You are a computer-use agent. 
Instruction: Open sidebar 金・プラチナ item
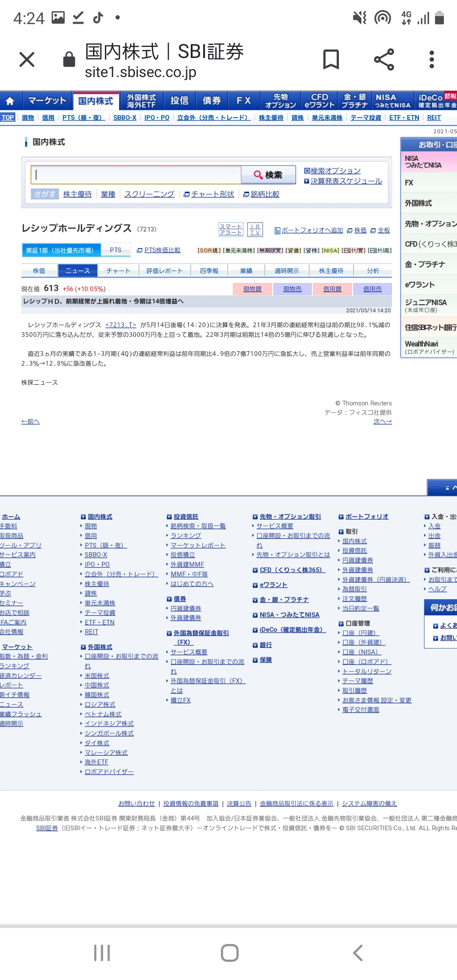tap(429, 264)
